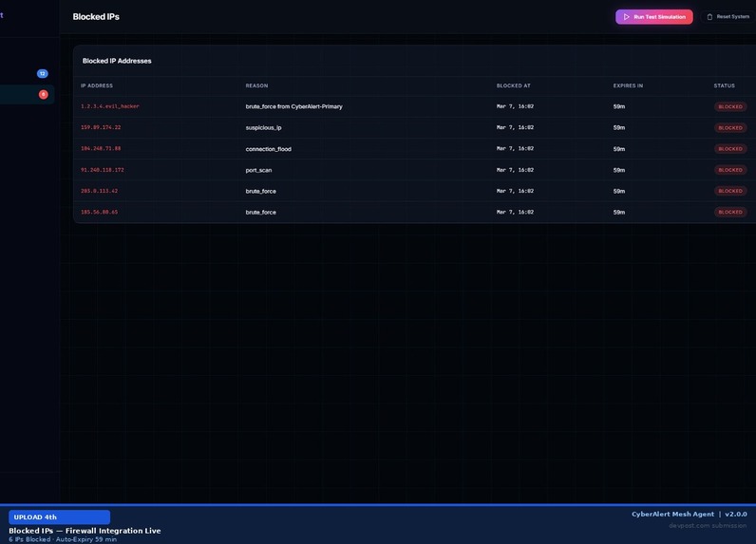Click reason 'brute_force from CyberAlert-Primary'
The image size is (756, 544).
(x=294, y=106)
